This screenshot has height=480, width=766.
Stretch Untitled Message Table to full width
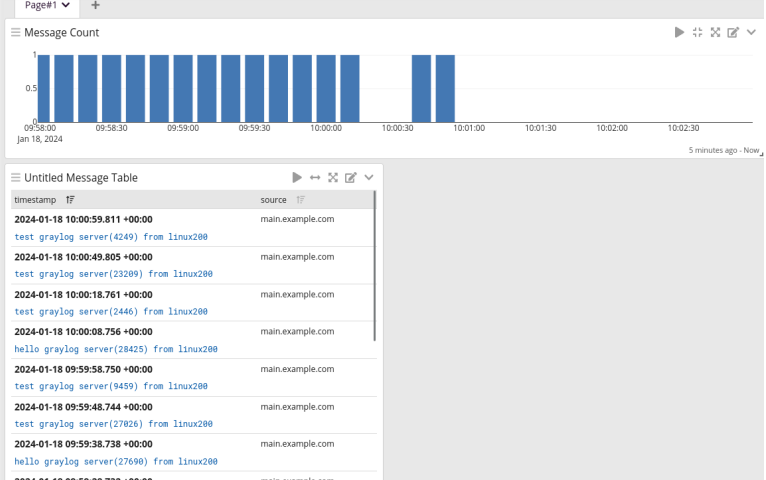pos(315,177)
